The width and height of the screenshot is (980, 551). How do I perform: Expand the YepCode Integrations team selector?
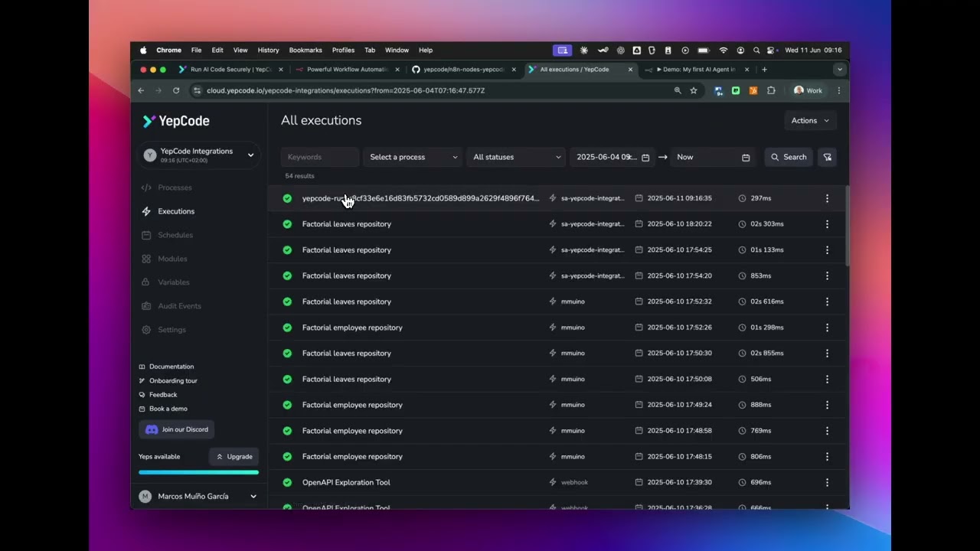click(x=199, y=155)
